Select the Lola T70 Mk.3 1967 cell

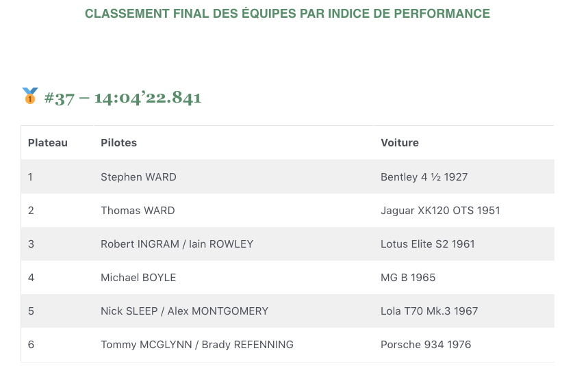click(x=429, y=311)
